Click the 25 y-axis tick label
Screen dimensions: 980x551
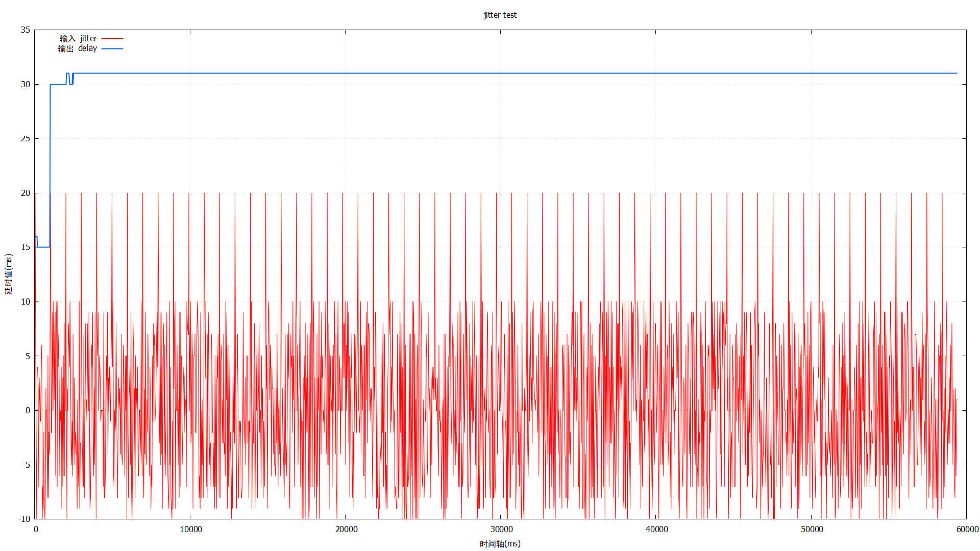point(26,139)
